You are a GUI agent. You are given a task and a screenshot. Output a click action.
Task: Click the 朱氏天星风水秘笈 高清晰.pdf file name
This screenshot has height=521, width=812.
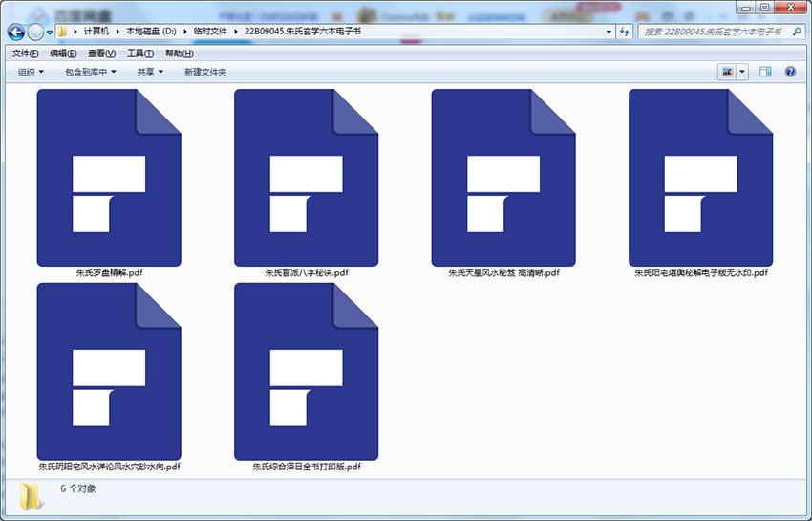pos(503,272)
